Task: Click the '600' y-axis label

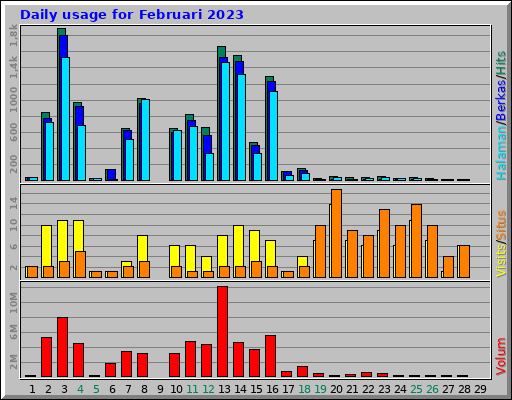Action: point(13,132)
